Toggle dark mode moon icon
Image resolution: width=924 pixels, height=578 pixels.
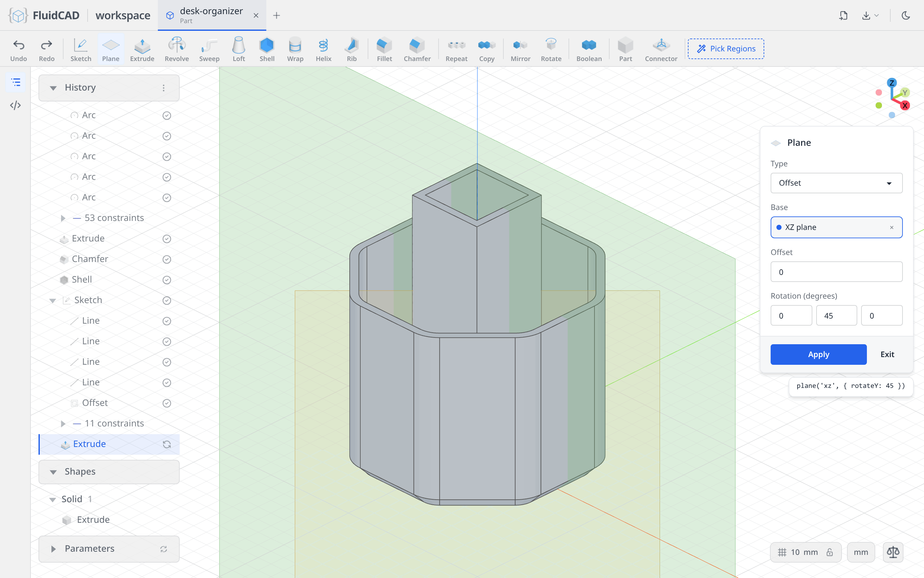pos(906,15)
